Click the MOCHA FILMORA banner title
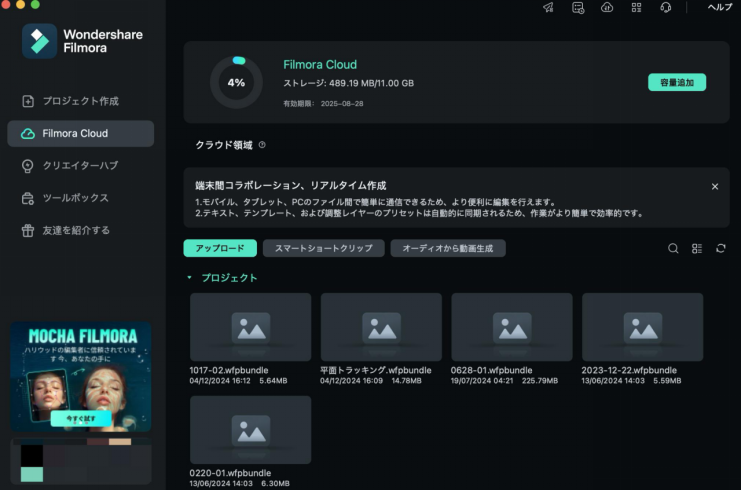The height and width of the screenshot is (490, 742). tap(83, 336)
